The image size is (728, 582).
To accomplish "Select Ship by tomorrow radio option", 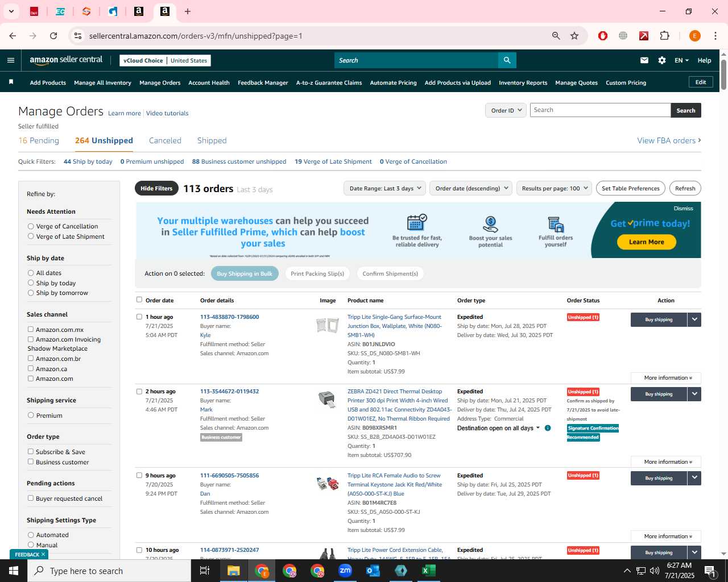I will point(31,293).
